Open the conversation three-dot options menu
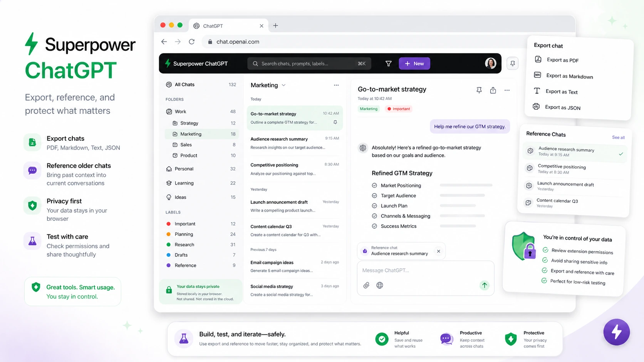The width and height of the screenshot is (644, 362). click(507, 90)
